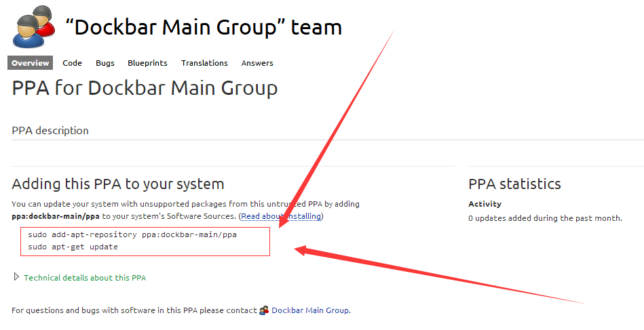Click the Dockbar Main Group team avatar icon
The width and height of the screenshot is (644, 330).
[34, 27]
